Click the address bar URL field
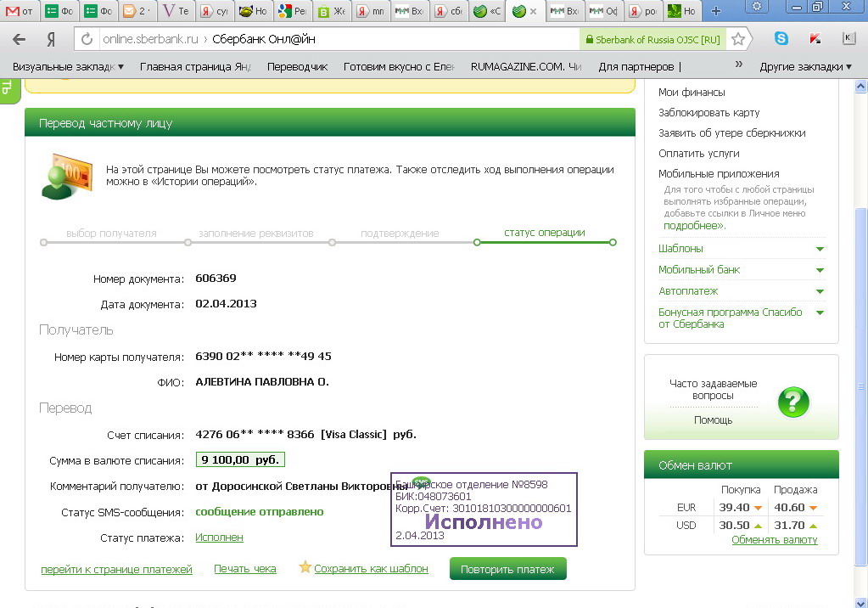This screenshot has height=608, width=868. (x=338, y=39)
